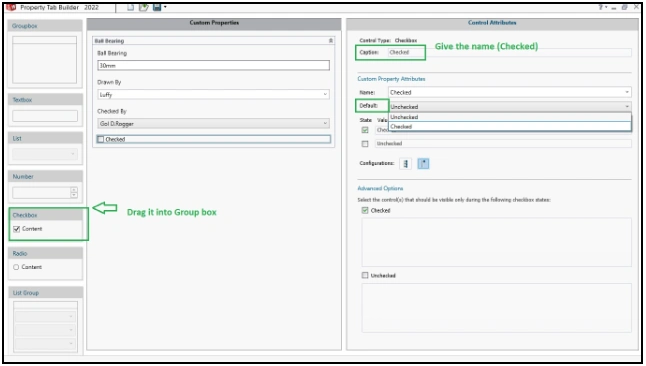Click the spinner arrows in the Number palette item
The height and width of the screenshot is (366, 646).
[74, 192]
